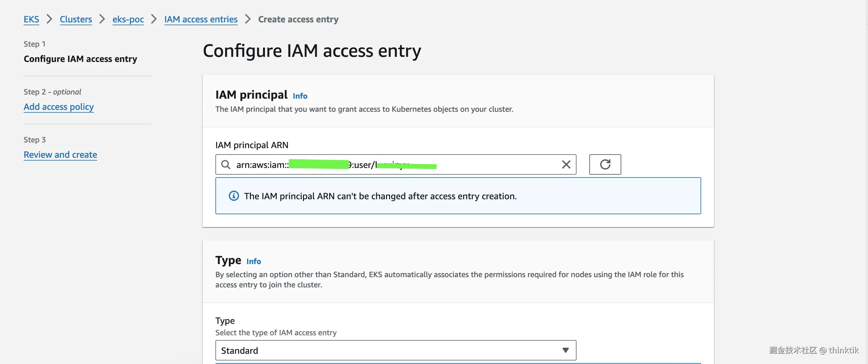868x364 pixels.
Task: Click the info icon in the ARN notice
Action: (x=234, y=196)
